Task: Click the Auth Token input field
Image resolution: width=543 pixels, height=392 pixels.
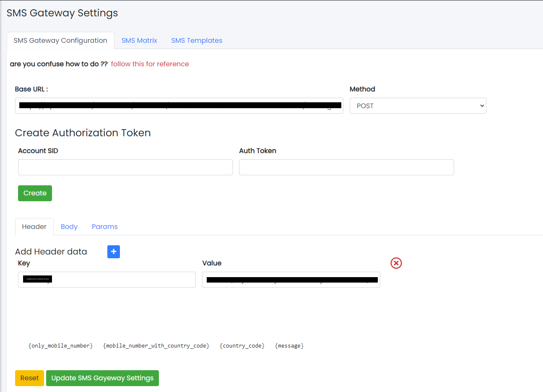Action: tap(346, 167)
